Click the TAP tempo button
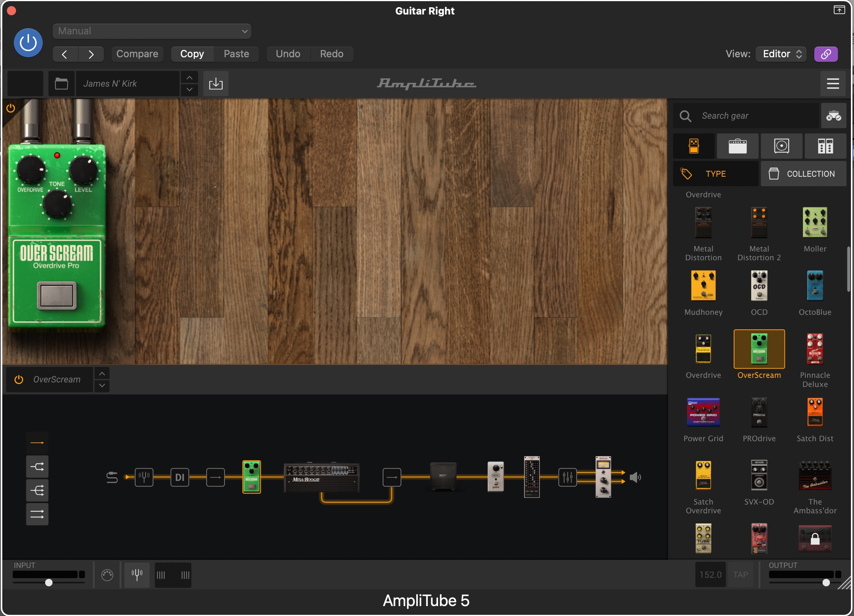The height and width of the screenshot is (616, 854). coord(741,575)
